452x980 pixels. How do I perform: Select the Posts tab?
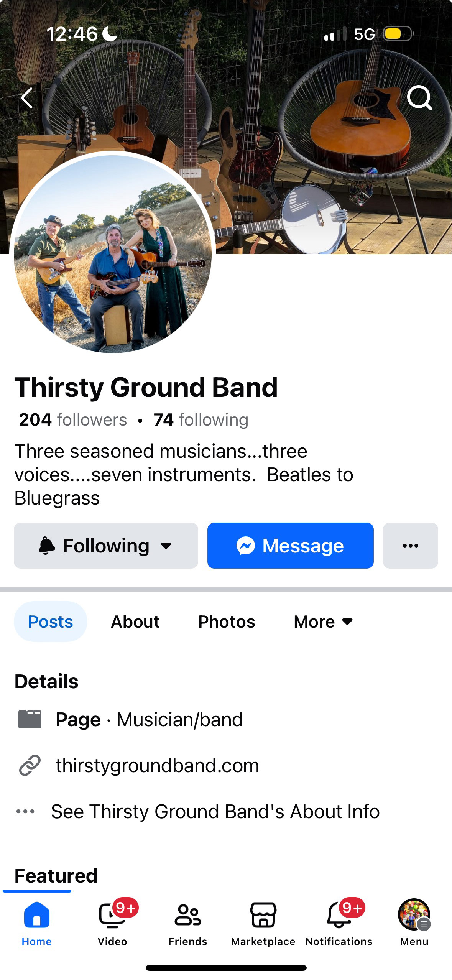point(51,622)
